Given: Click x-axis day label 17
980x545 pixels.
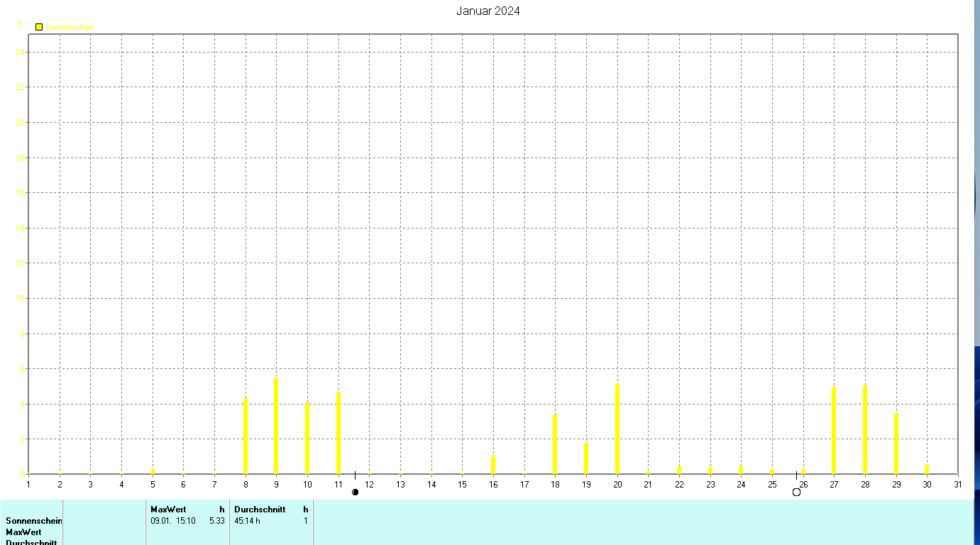Looking at the screenshot, I should tap(524, 485).
